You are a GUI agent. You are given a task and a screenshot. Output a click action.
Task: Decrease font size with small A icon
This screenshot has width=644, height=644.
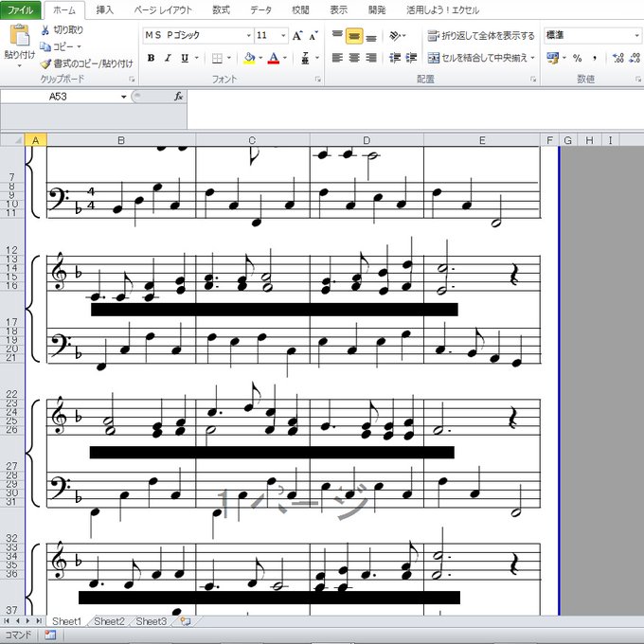click(x=313, y=36)
